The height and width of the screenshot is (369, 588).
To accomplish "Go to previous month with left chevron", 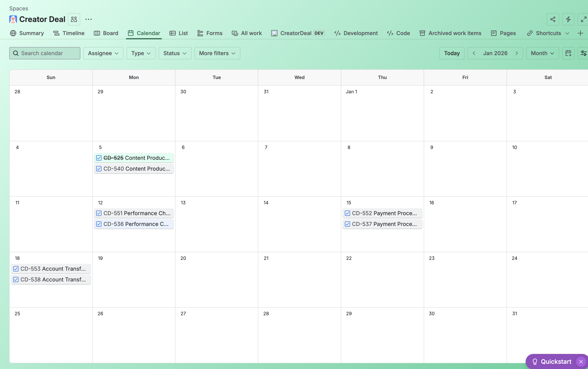I will tap(474, 53).
